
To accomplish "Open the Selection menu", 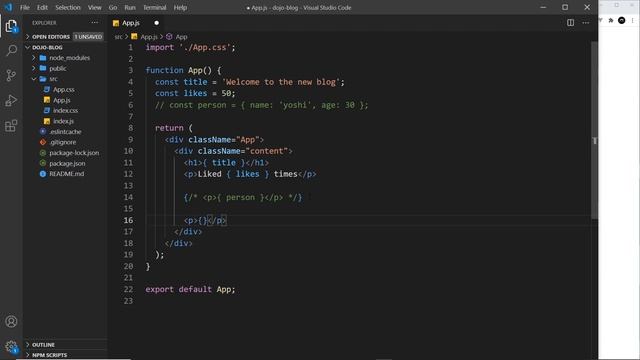I will click(68, 7).
